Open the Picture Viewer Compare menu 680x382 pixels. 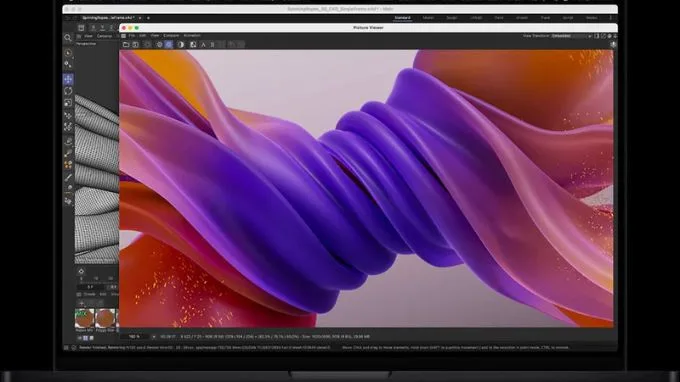[171, 36]
